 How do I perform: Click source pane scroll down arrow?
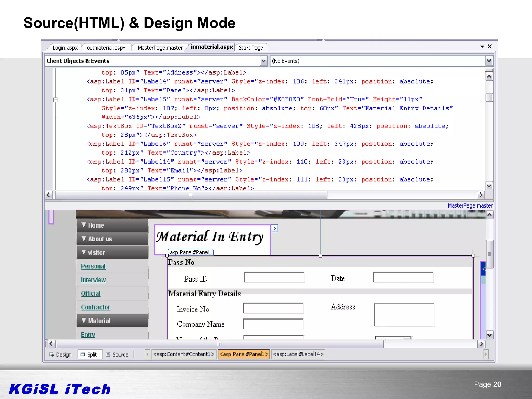tap(489, 186)
